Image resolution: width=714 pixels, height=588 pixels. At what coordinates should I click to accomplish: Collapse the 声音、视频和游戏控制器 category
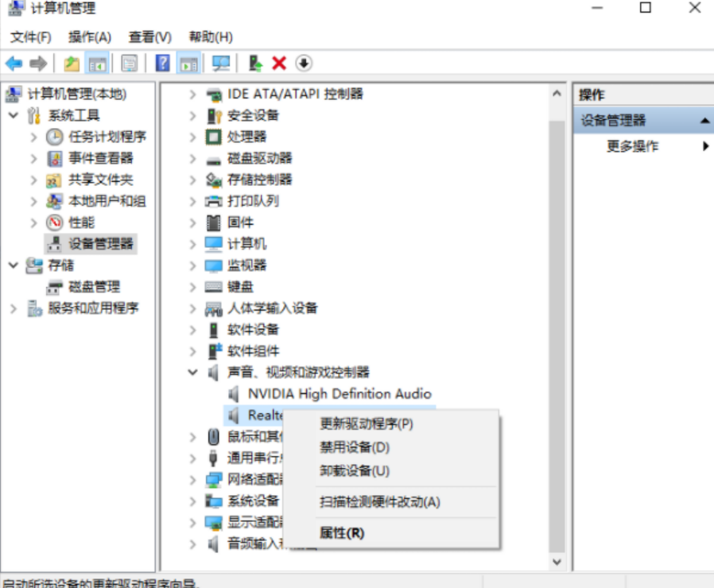coord(192,372)
